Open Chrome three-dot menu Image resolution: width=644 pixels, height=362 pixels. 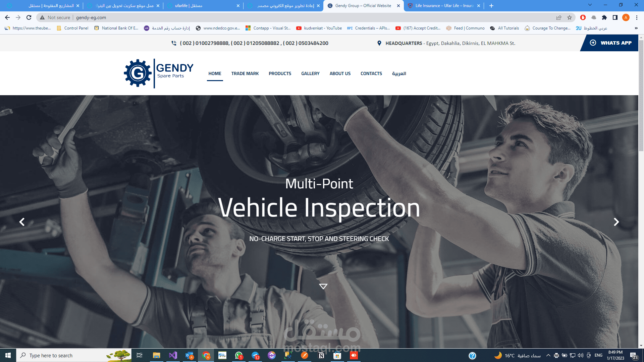coord(637,17)
